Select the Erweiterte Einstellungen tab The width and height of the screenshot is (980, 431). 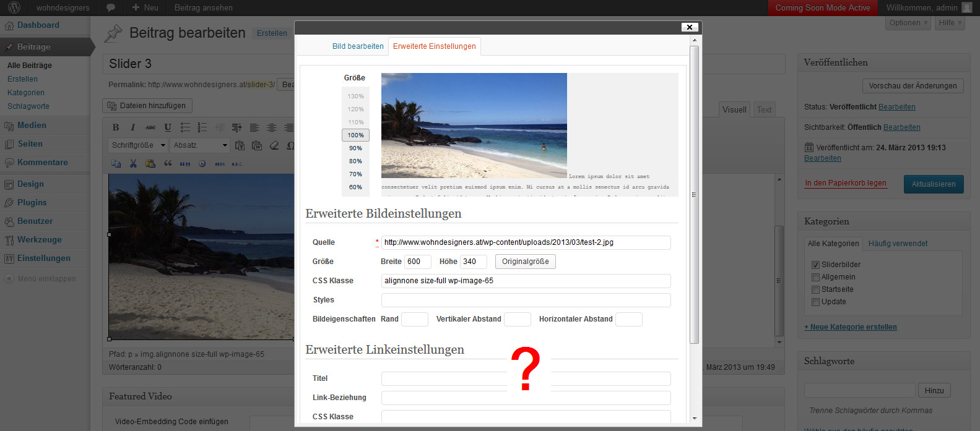click(435, 46)
